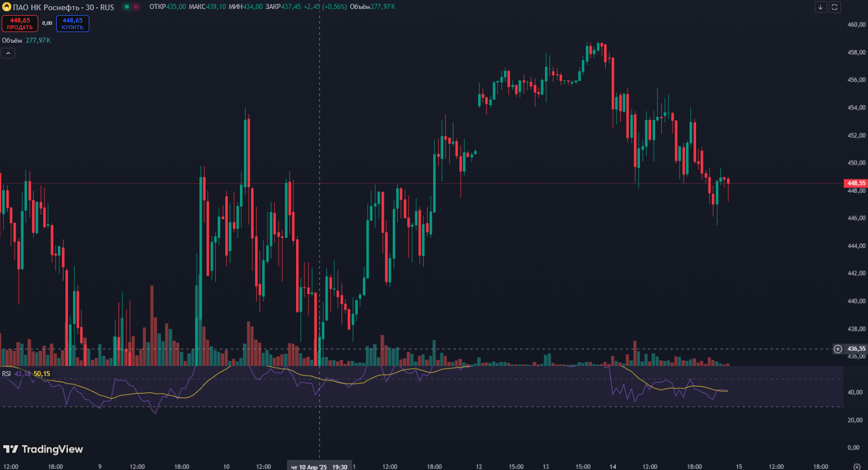The image size is (868, 470).
Task: Open chart settings hexagon icon at bottom right
Action: coord(857,467)
